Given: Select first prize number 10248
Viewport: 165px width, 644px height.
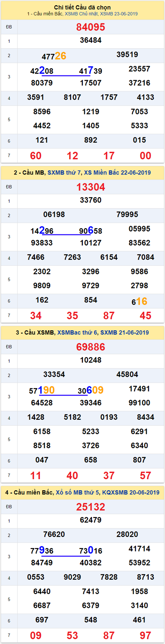Looking at the screenshot, I should [x=91, y=360].
